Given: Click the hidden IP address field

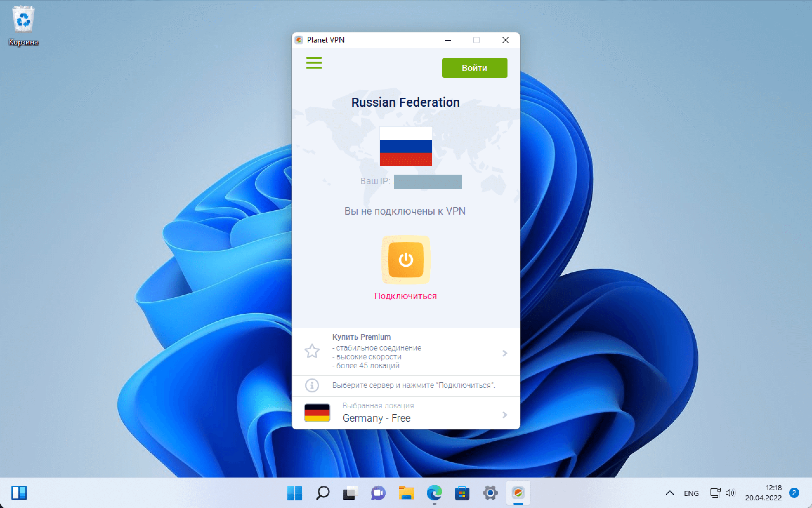Looking at the screenshot, I should [428, 182].
